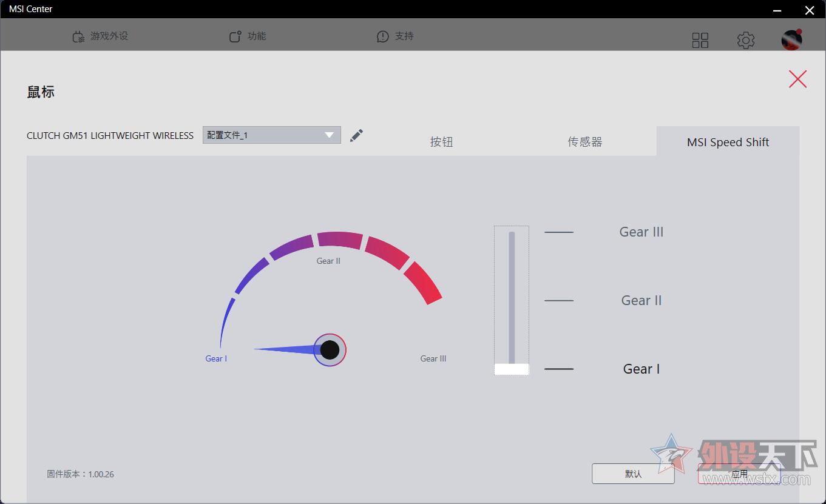Click the firmware version 1.00.26 text
The image size is (826, 504).
tap(80, 474)
